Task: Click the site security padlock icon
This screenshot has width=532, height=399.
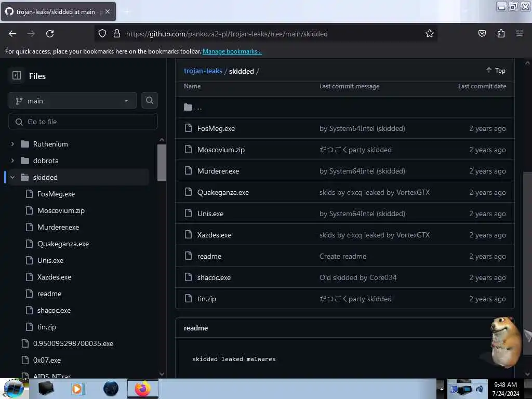Action: tap(117, 33)
